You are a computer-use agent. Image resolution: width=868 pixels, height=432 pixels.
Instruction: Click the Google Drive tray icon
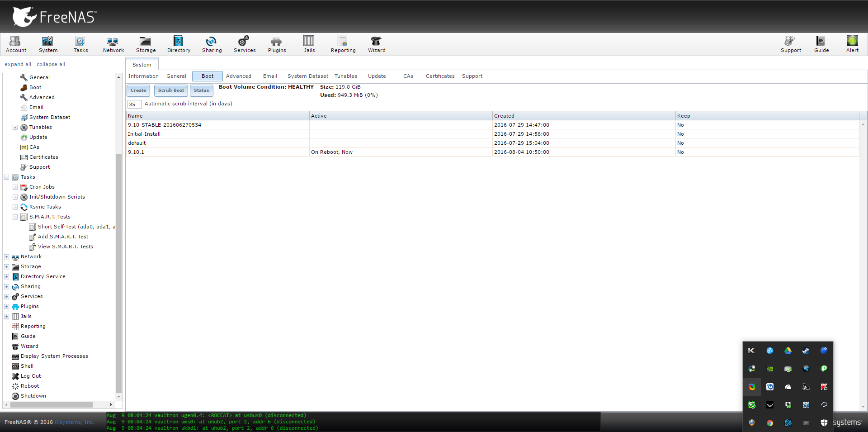click(x=788, y=351)
